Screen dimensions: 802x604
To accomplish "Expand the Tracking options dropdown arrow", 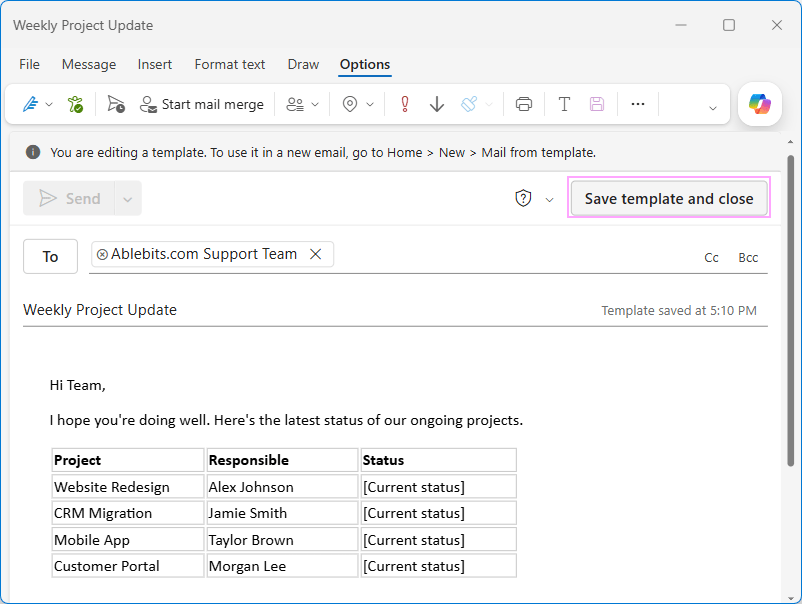I will [370, 104].
